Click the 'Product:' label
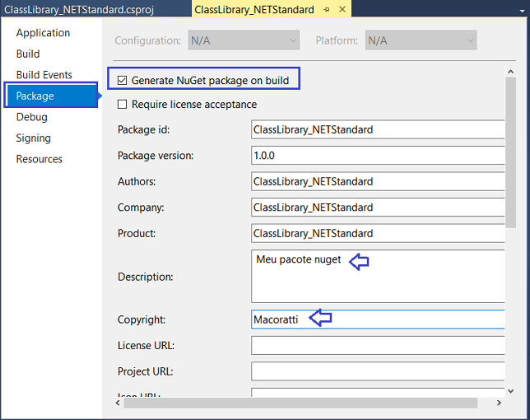The image size is (530, 420). pos(137,233)
